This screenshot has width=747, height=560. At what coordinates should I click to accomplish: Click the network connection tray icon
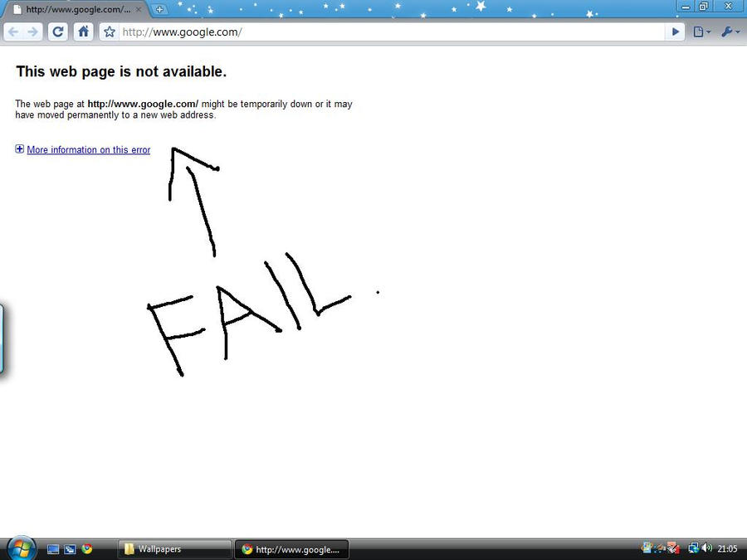click(694, 548)
